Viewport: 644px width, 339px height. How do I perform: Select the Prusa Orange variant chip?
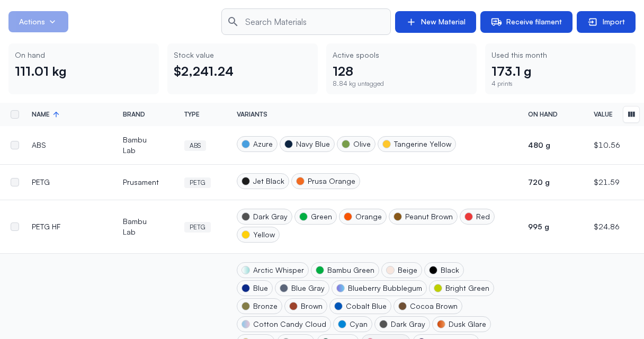(x=326, y=181)
